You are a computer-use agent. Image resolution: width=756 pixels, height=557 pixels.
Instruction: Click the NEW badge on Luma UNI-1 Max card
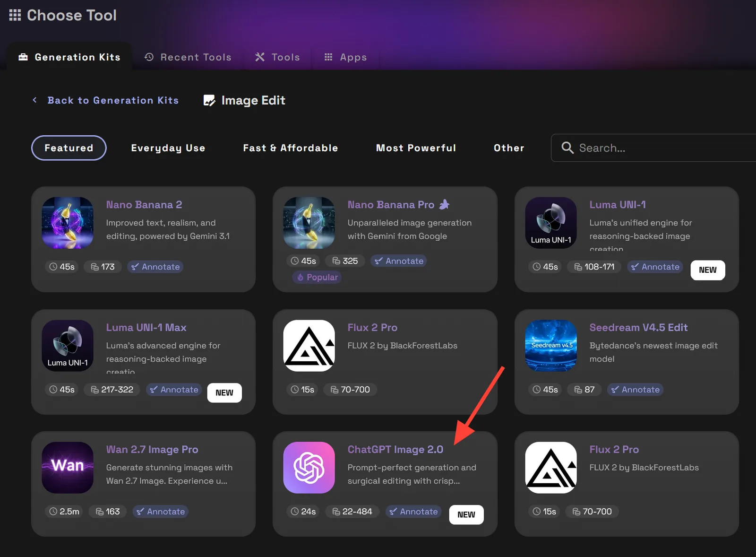coord(224,393)
